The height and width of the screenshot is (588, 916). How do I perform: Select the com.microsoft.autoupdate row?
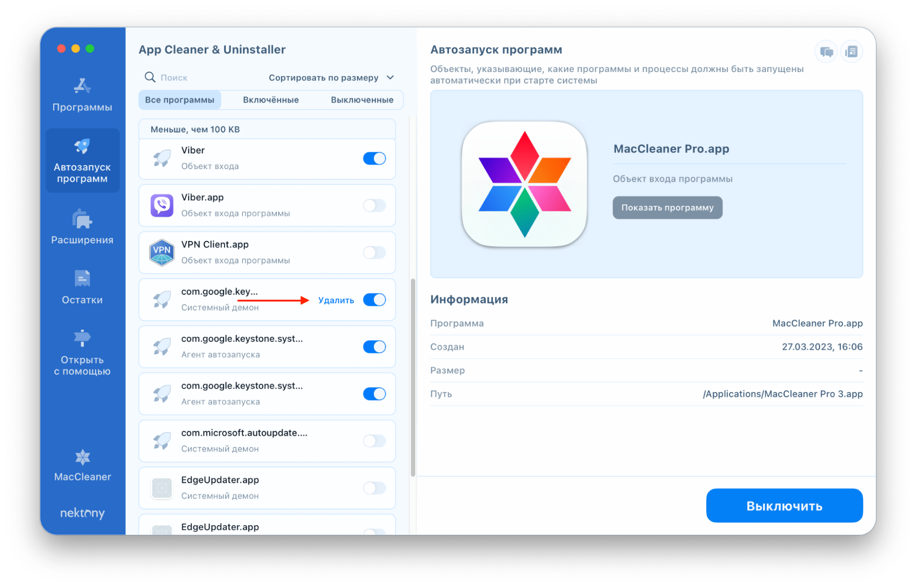(x=267, y=441)
